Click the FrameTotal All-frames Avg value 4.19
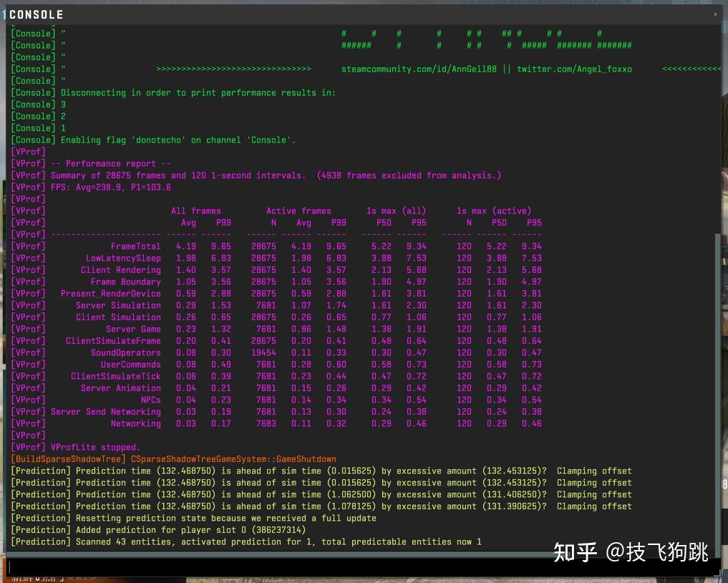728x583 pixels. tap(185, 246)
